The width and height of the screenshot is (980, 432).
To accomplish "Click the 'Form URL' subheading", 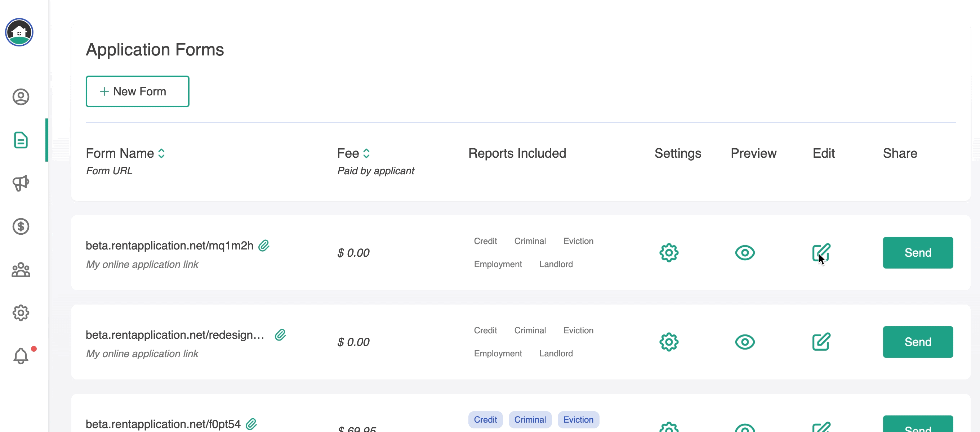I will point(109,171).
